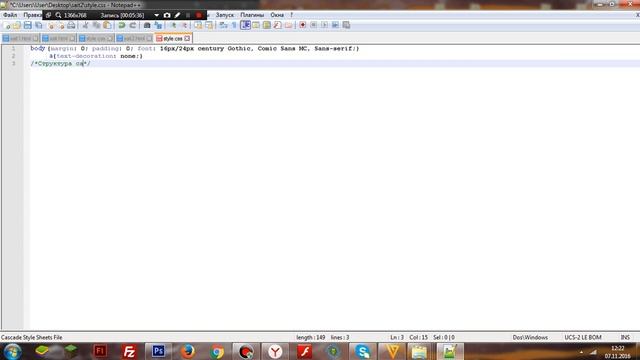Open Yandex browser from the taskbar

[275, 351]
